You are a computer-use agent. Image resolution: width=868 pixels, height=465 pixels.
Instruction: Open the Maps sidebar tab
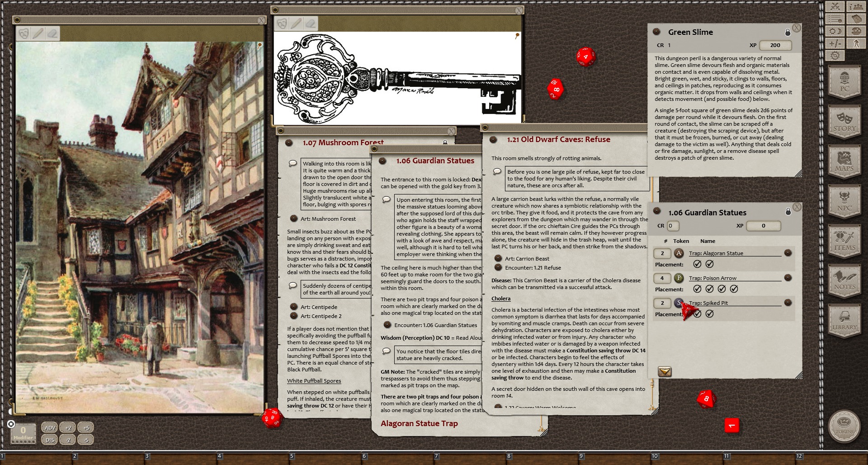pyautogui.click(x=844, y=163)
